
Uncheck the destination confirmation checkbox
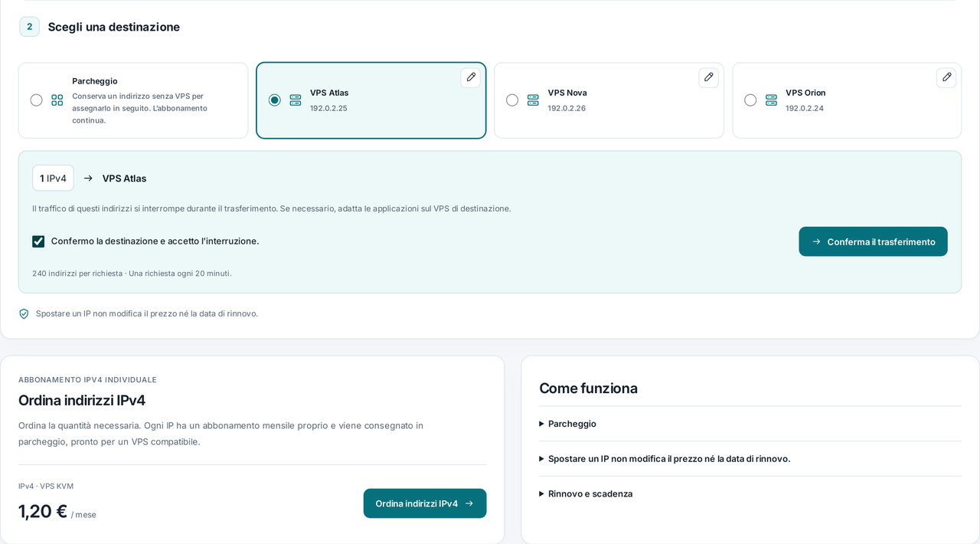[38, 241]
